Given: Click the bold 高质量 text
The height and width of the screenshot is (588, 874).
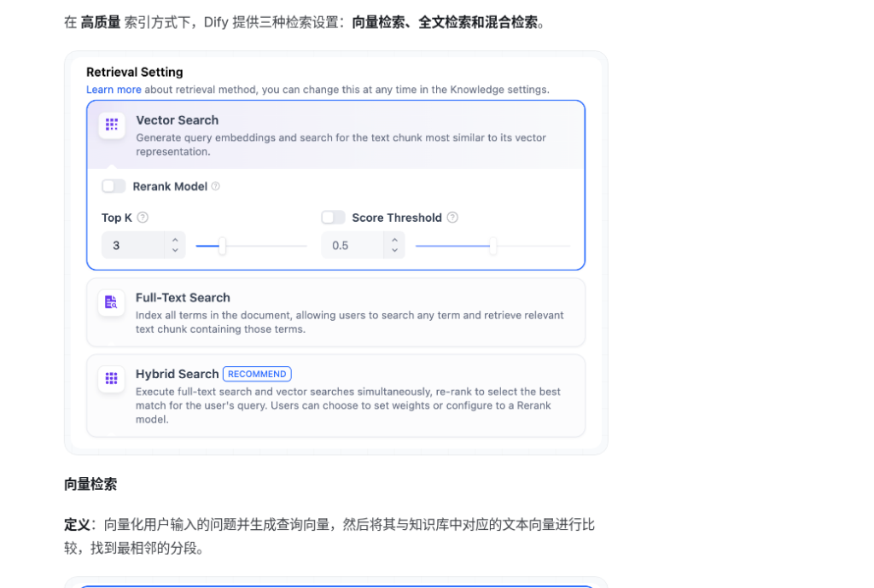Looking at the screenshot, I should pos(101,22).
